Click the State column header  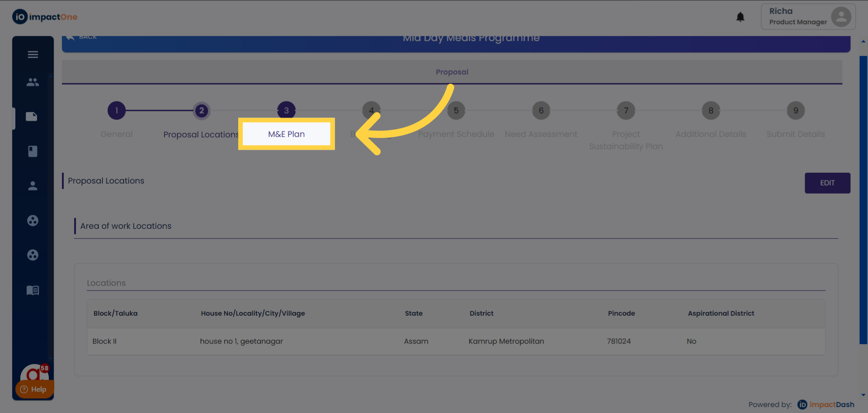pyautogui.click(x=414, y=313)
